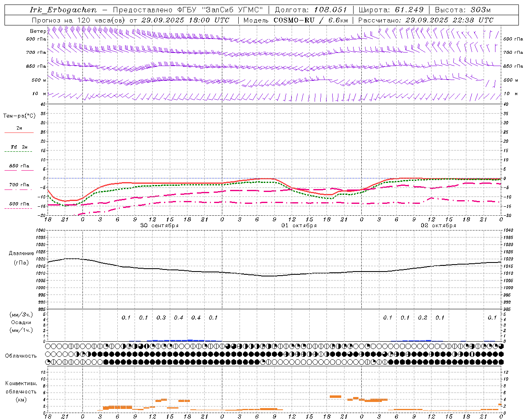The height and width of the screenshot is (420, 525).
Task: Click the Irk_Erbogachen station title
Action: point(64,10)
